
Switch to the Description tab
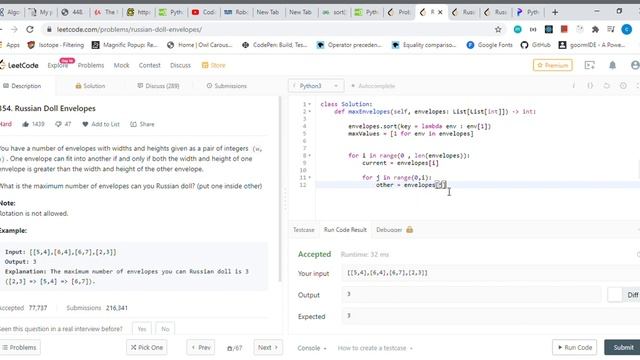(x=22, y=86)
